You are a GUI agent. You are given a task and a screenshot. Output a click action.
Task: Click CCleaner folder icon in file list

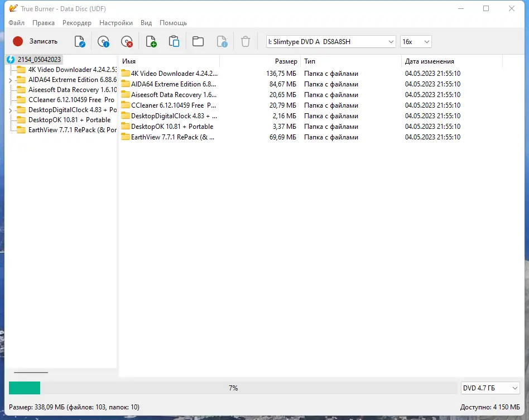point(126,105)
